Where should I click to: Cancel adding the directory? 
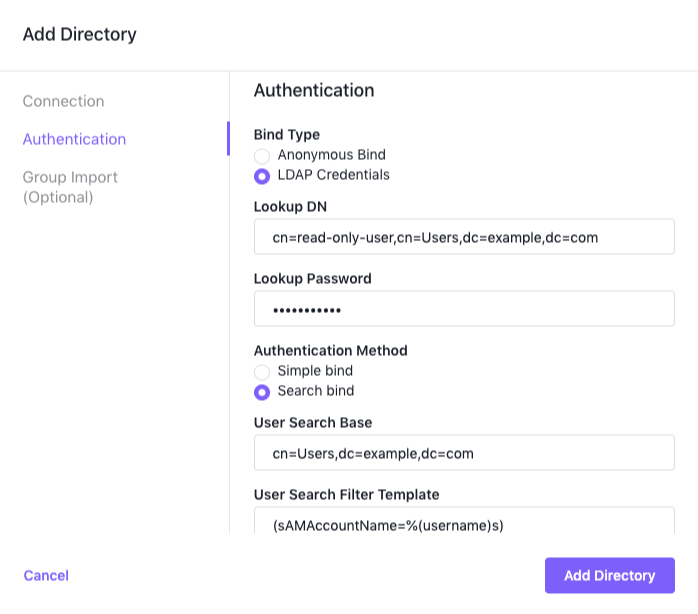point(46,575)
